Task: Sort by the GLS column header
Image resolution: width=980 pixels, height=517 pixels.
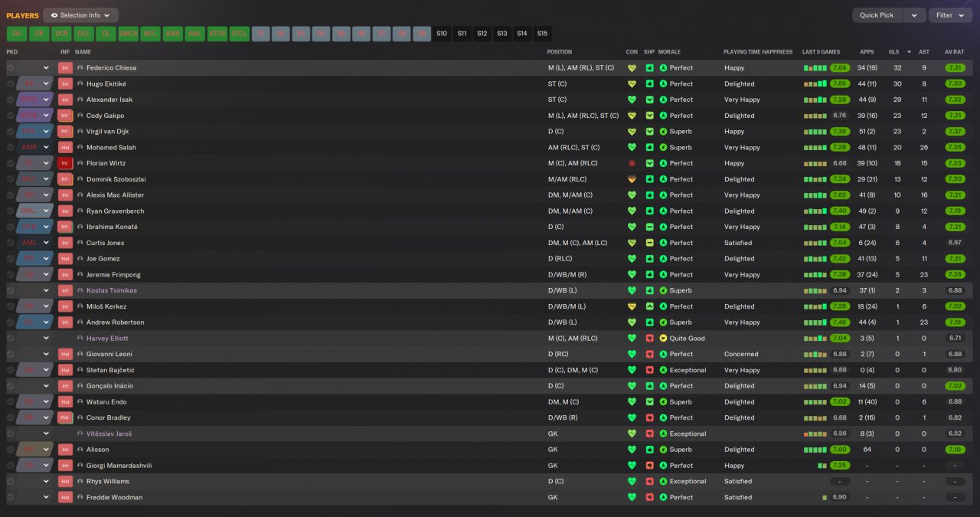Action: point(893,52)
